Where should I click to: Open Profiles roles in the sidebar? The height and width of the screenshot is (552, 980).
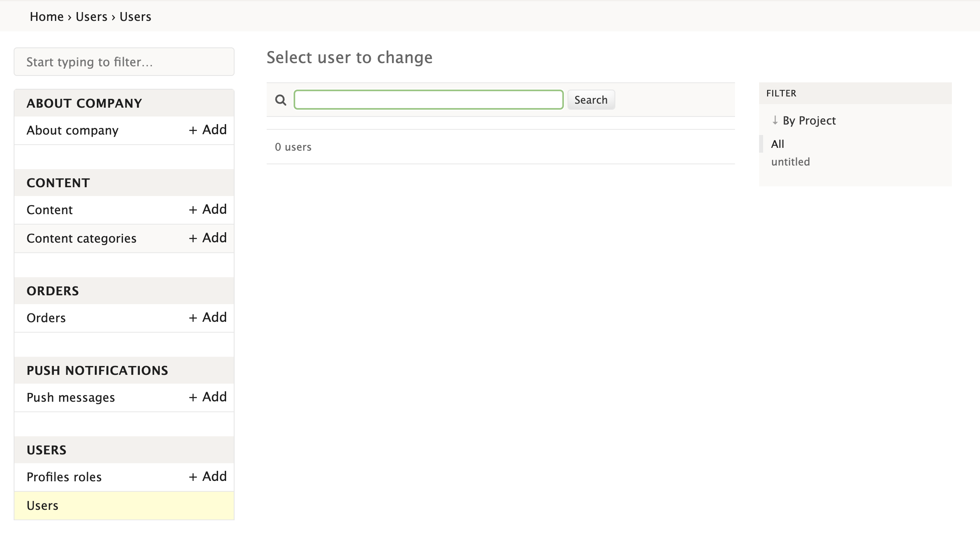coord(64,477)
